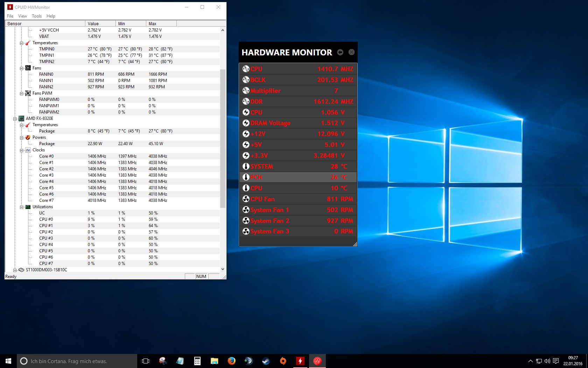
Task: Click the vertical scrollbar thumb in HWMonitor
Action: point(223,138)
